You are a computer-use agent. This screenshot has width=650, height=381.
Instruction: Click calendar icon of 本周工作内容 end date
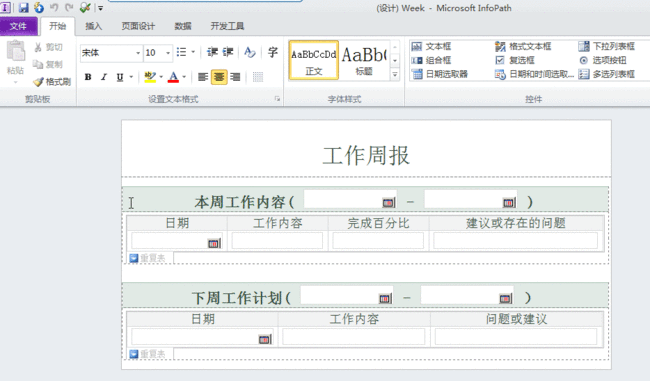(x=509, y=202)
